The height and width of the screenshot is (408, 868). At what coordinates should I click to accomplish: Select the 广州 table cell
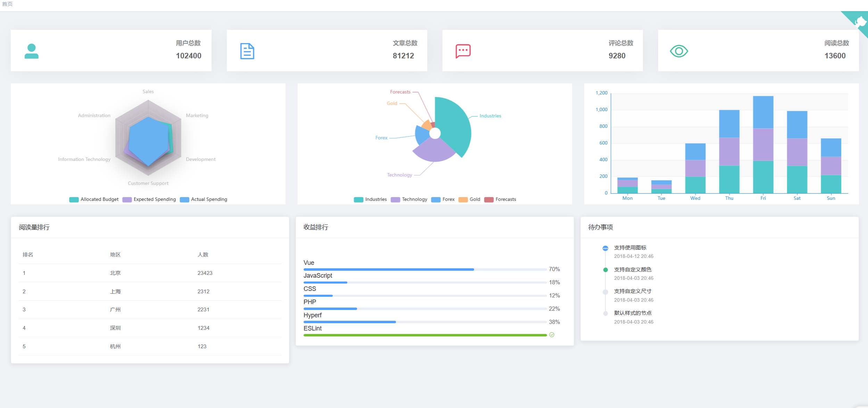point(115,310)
